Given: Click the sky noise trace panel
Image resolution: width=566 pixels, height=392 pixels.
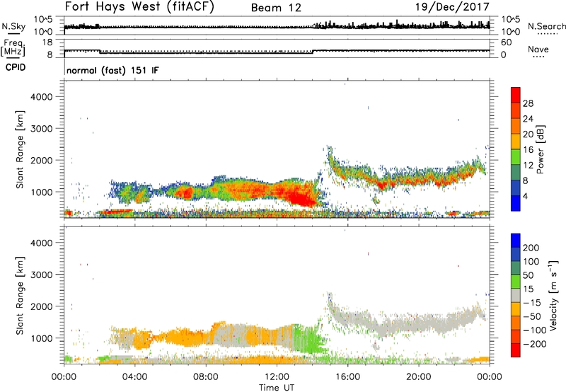Looking at the screenshot, I should pos(277,25).
